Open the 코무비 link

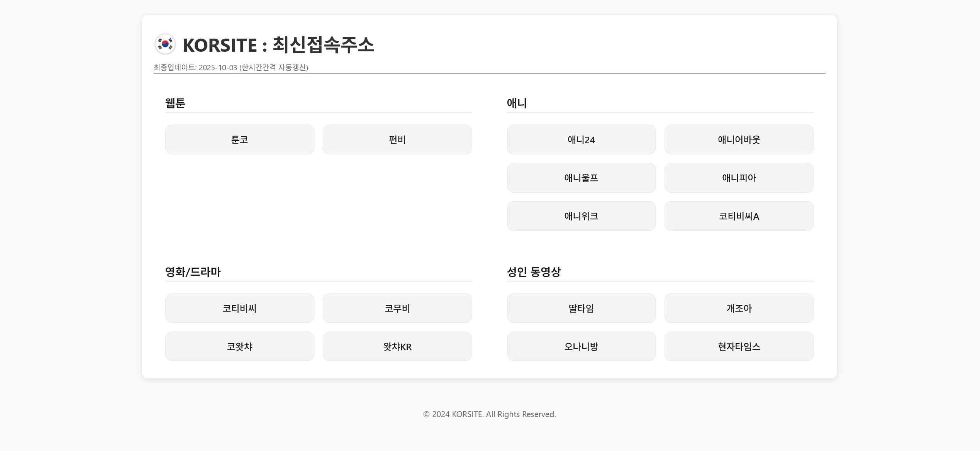tap(397, 308)
